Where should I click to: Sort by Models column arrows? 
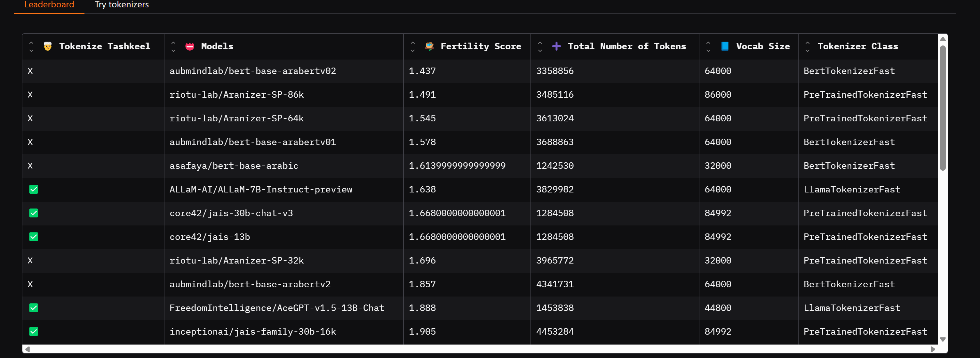[173, 46]
